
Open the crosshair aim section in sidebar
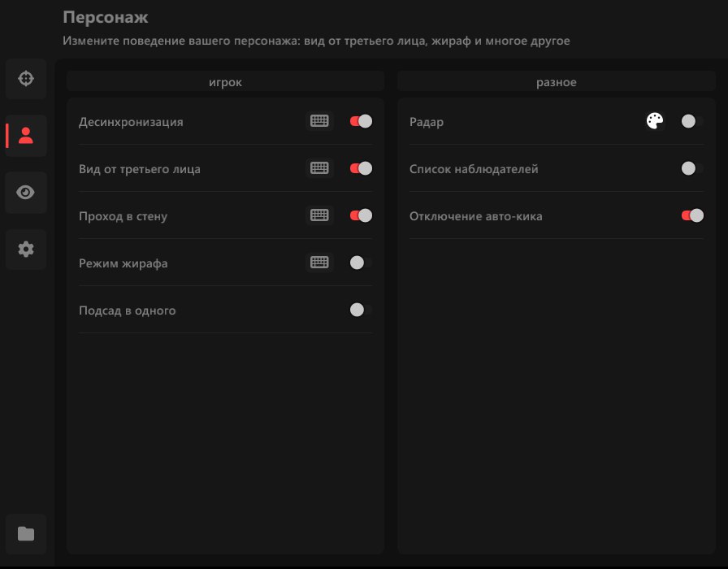pyautogui.click(x=26, y=79)
